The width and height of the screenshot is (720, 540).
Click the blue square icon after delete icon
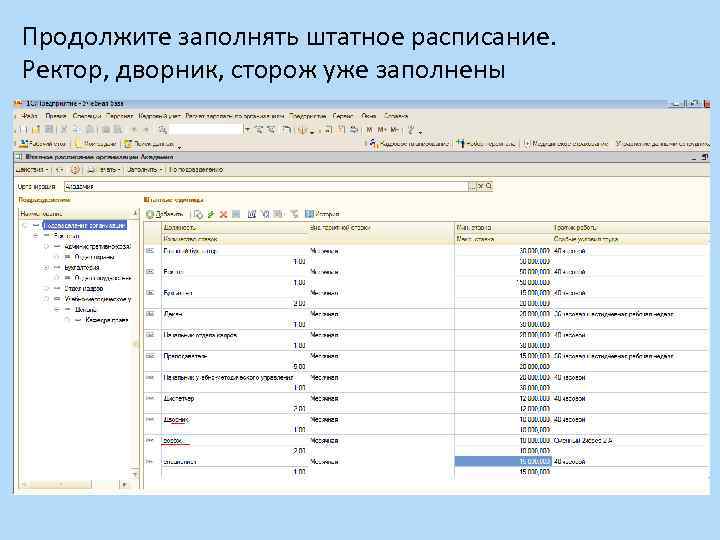[236, 214]
